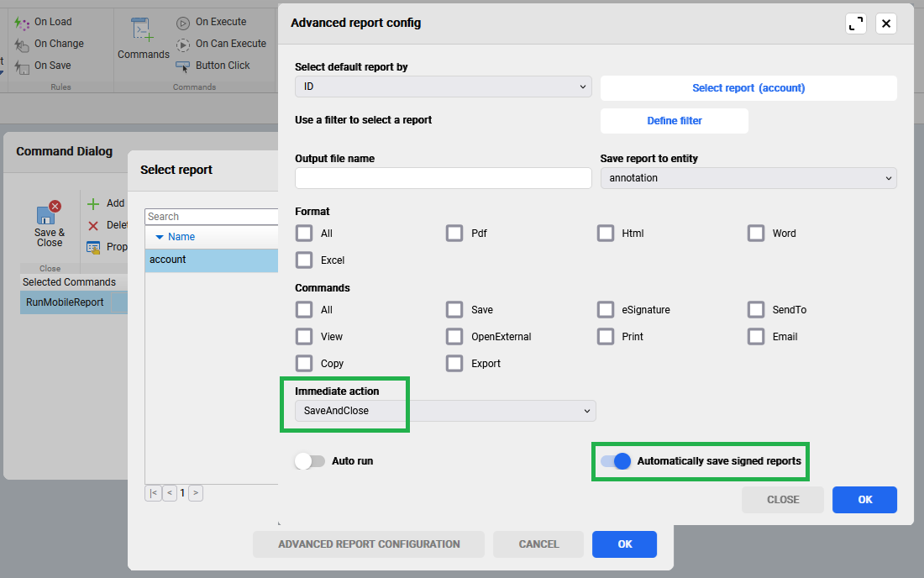Image resolution: width=924 pixels, height=578 pixels.
Task: Select the On Can Execute icon
Action: [183, 45]
